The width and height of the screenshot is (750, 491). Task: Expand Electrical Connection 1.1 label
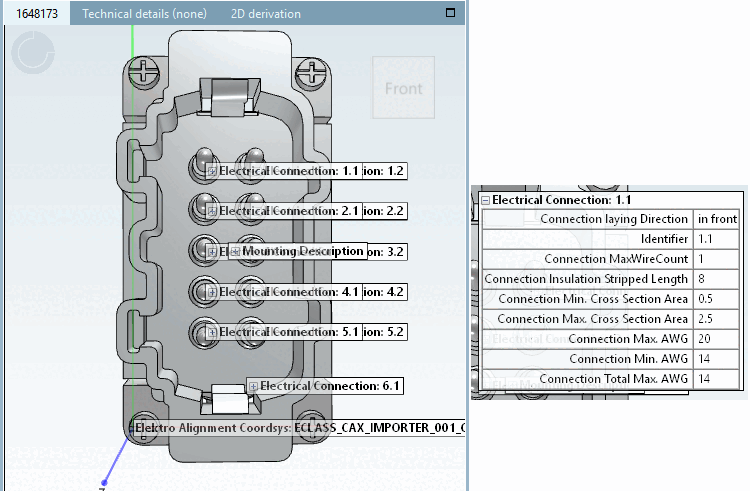pos(212,171)
